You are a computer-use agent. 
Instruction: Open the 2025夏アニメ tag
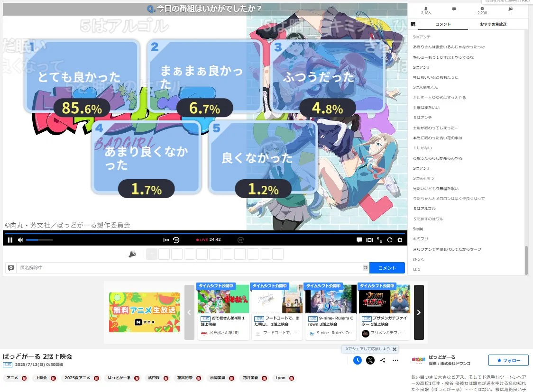[77, 378]
